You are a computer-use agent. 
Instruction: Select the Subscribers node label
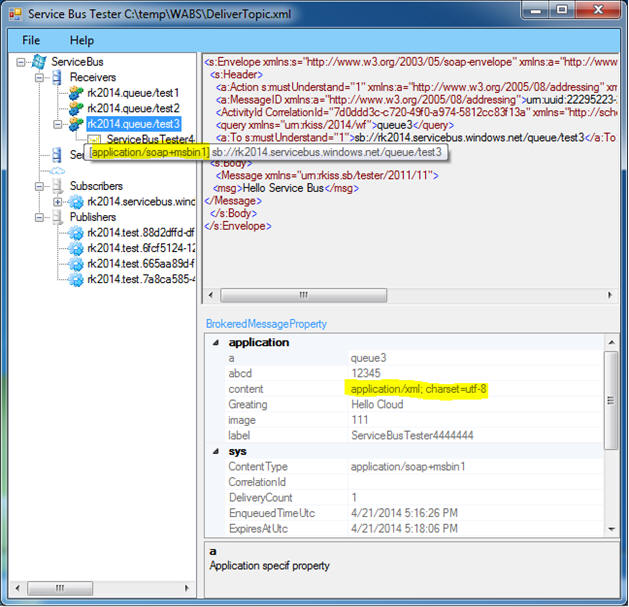click(96, 186)
